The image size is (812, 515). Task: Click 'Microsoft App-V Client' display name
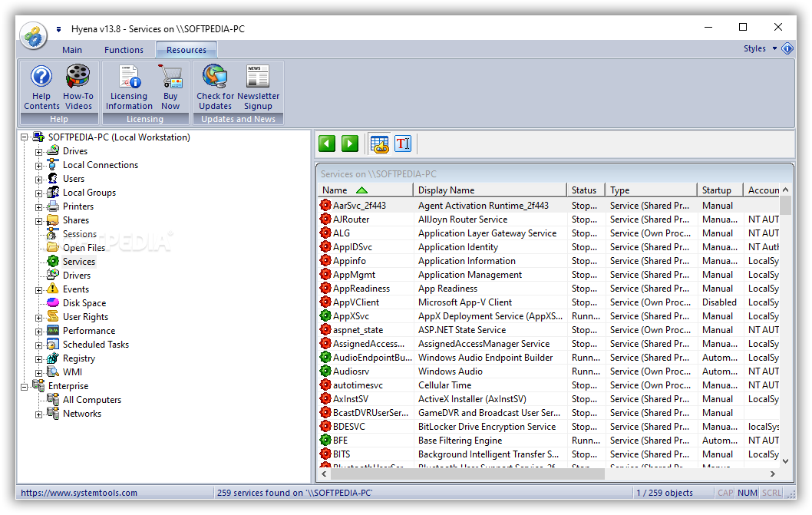465,302
